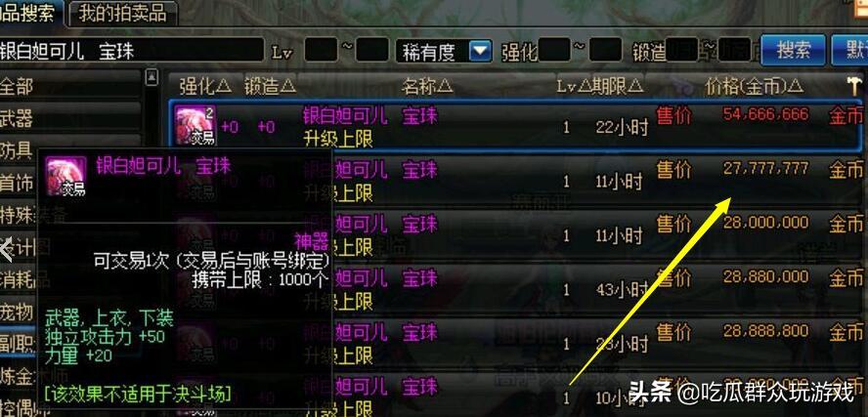
Task: Switch to 物品搜索 tab
Action: (x=30, y=14)
